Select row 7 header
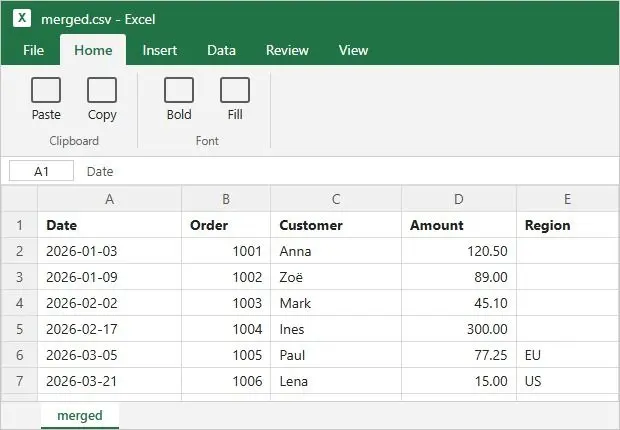Screen dimensions: 620x430 click(19, 381)
